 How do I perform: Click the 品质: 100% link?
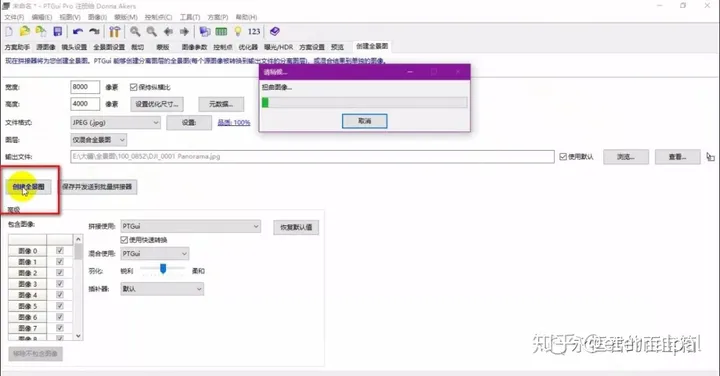tap(234, 123)
